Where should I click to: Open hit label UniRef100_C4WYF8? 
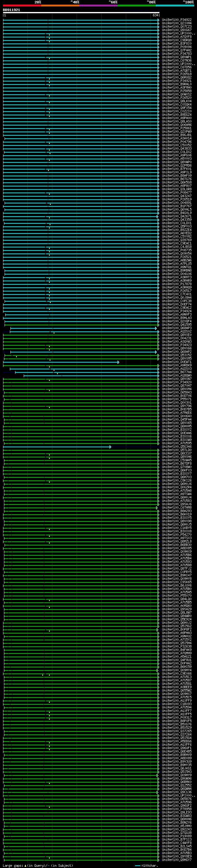[x=177, y=843]
